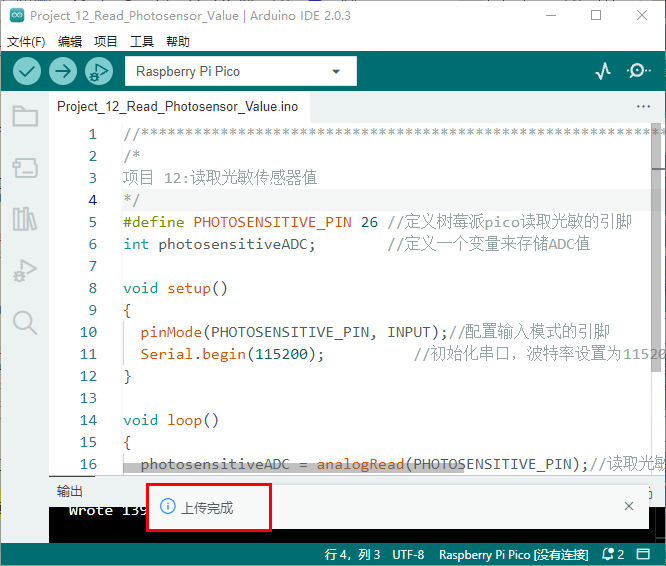
Task: Click the Verify checkmark button
Action: (x=27, y=71)
